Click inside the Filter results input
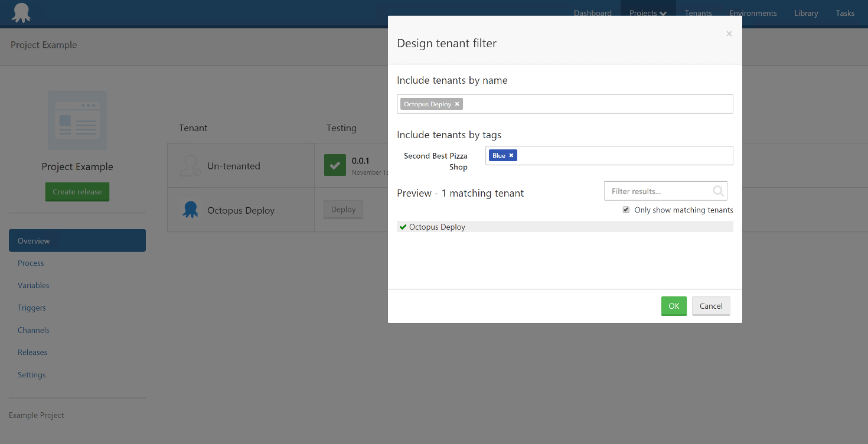 pyautogui.click(x=655, y=191)
